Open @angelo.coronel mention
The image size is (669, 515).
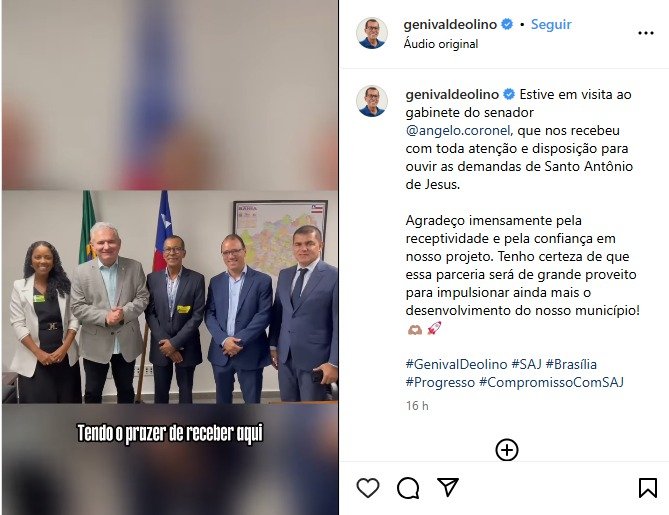click(458, 130)
